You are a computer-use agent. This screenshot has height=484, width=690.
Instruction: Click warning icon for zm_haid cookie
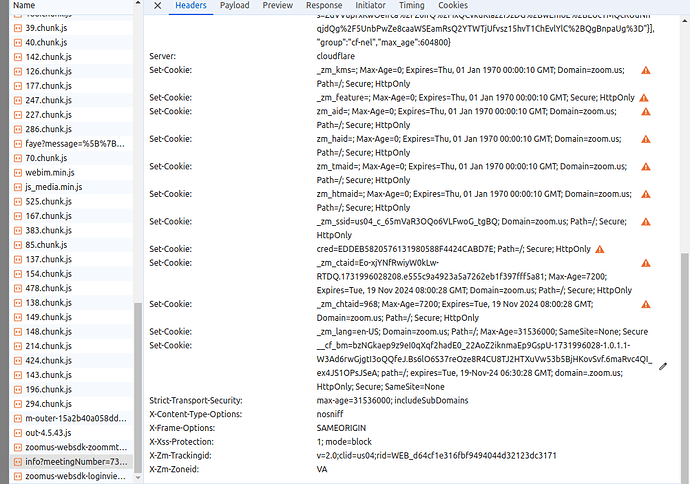(x=646, y=139)
